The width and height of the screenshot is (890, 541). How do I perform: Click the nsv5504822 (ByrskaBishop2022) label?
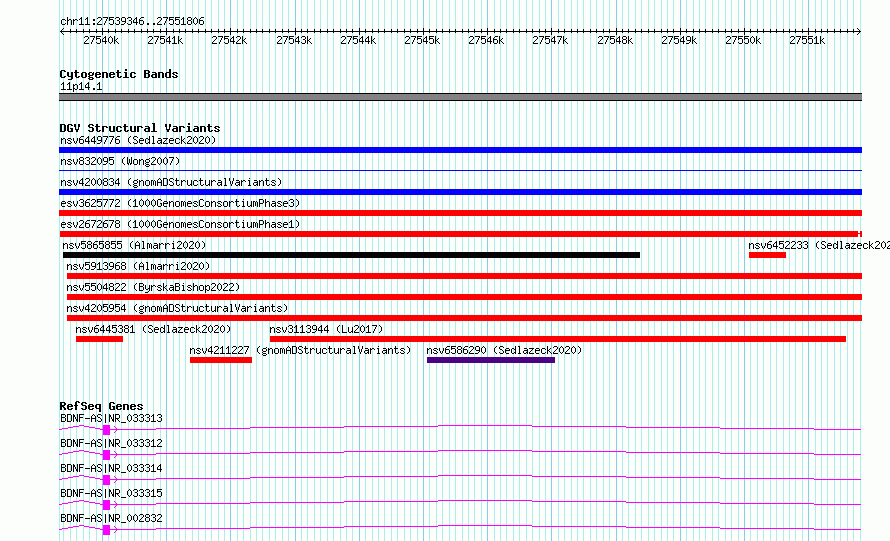point(153,287)
